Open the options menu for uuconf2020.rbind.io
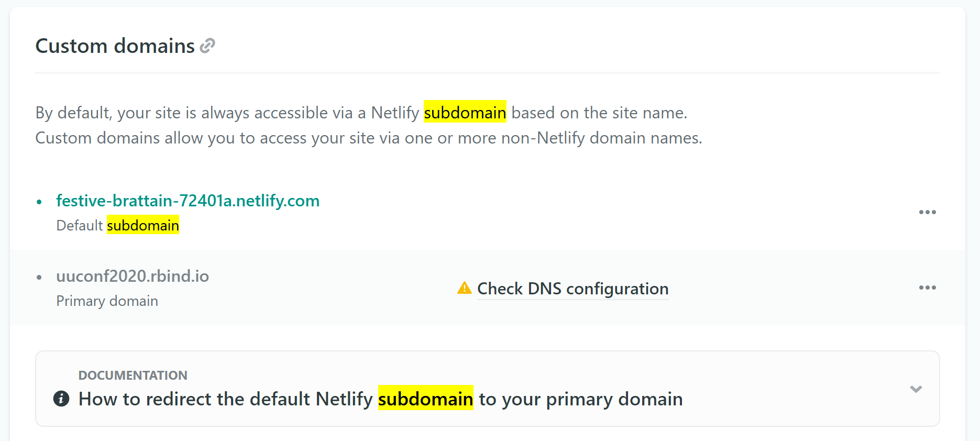The height and width of the screenshot is (441, 980). click(928, 288)
